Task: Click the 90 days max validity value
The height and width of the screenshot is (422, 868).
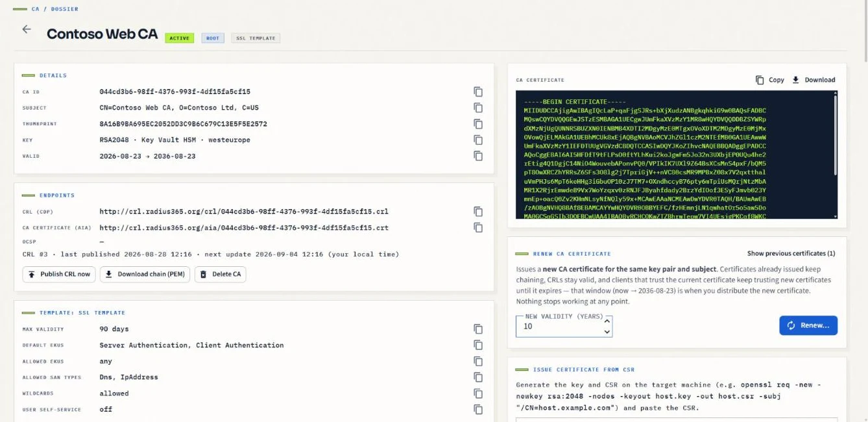Action: click(114, 329)
